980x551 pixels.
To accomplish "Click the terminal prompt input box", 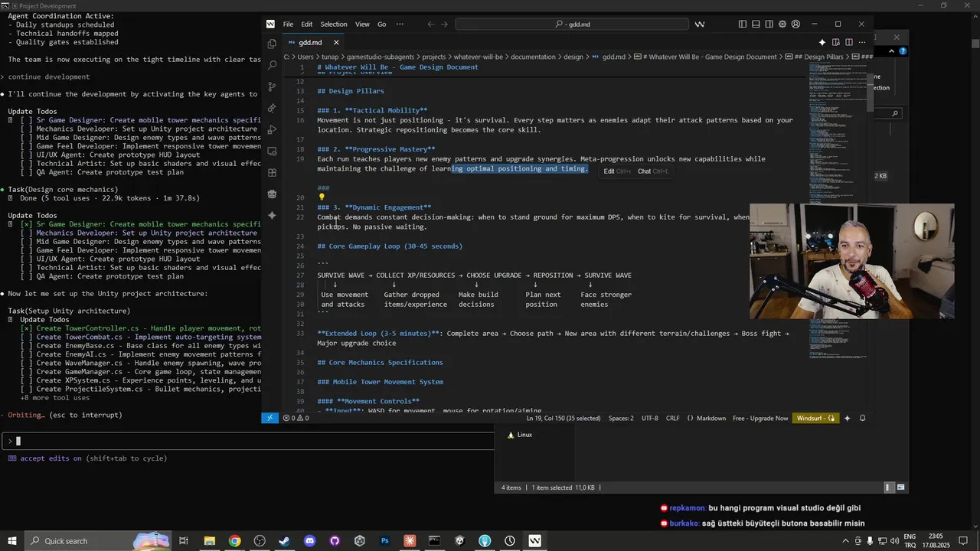I will [x=247, y=441].
